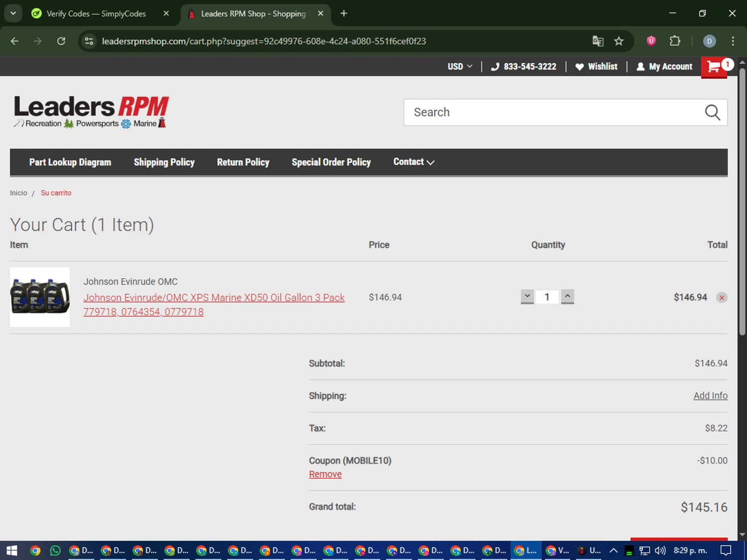
Task: Click the browser forward arrow
Action: (38, 41)
